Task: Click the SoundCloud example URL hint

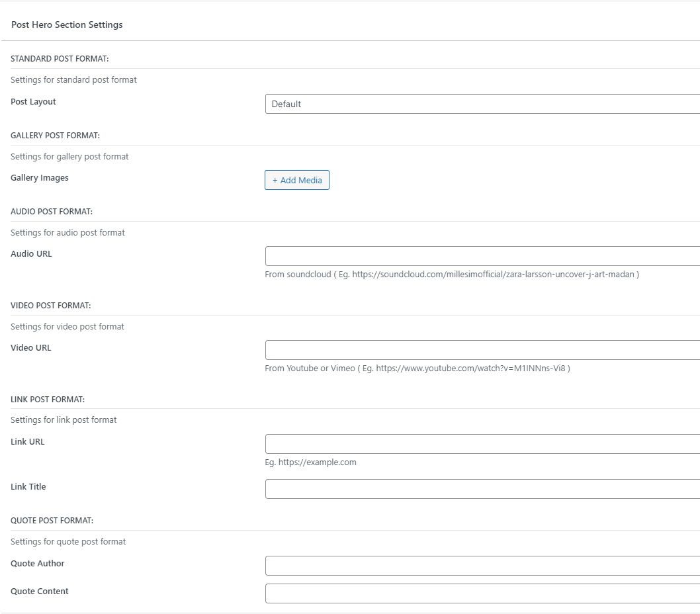Action: (451, 275)
